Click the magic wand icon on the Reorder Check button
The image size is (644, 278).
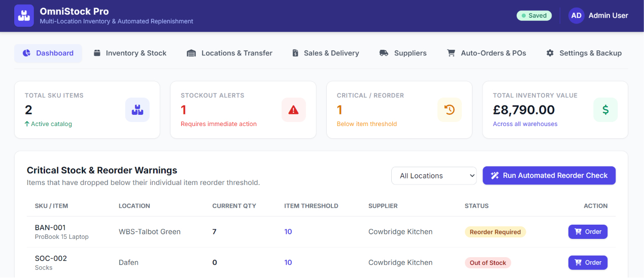(495, 175)
